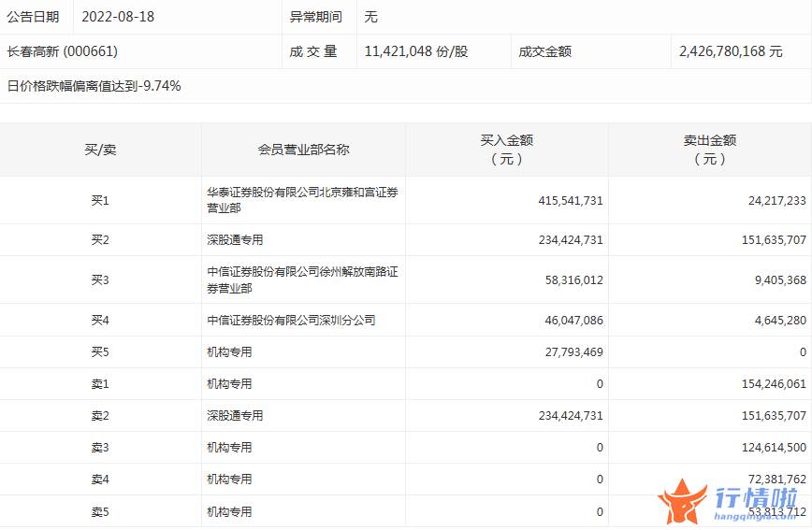
Task: Click 机构专用 in the 卖1 row
Action: click(x=229, y=383)
